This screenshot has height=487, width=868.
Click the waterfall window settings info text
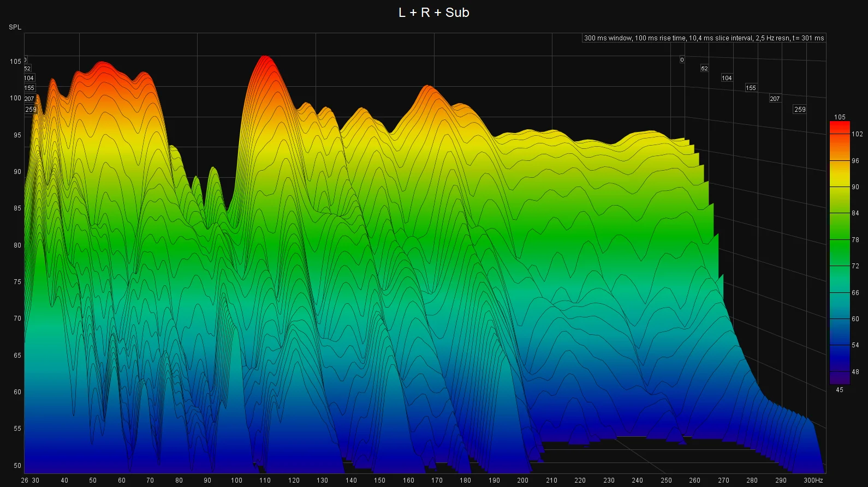[x=704, y=38]
